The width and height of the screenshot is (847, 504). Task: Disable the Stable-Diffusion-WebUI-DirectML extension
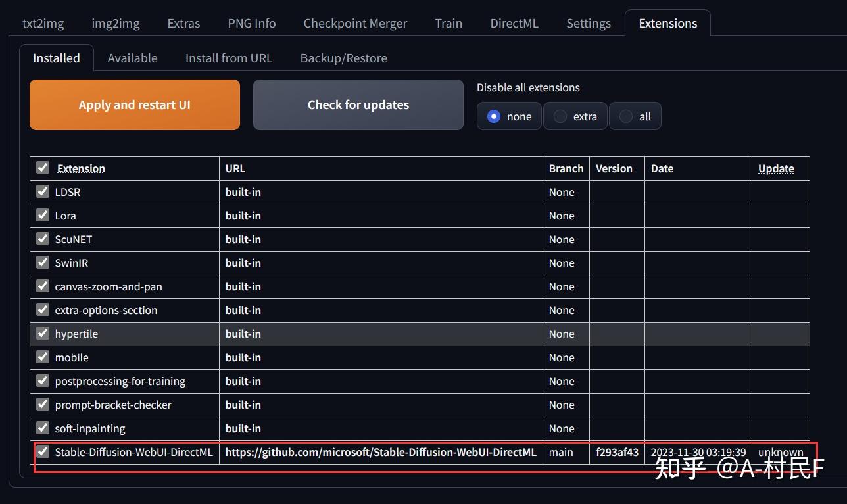point(42,451)
